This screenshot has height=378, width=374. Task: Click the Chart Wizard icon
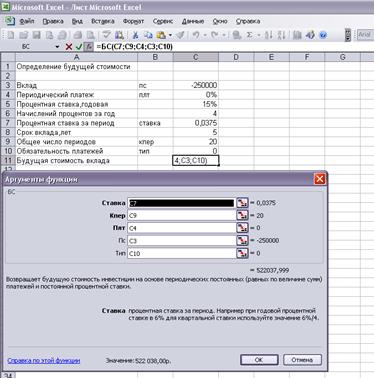click(x=297, y=35)
